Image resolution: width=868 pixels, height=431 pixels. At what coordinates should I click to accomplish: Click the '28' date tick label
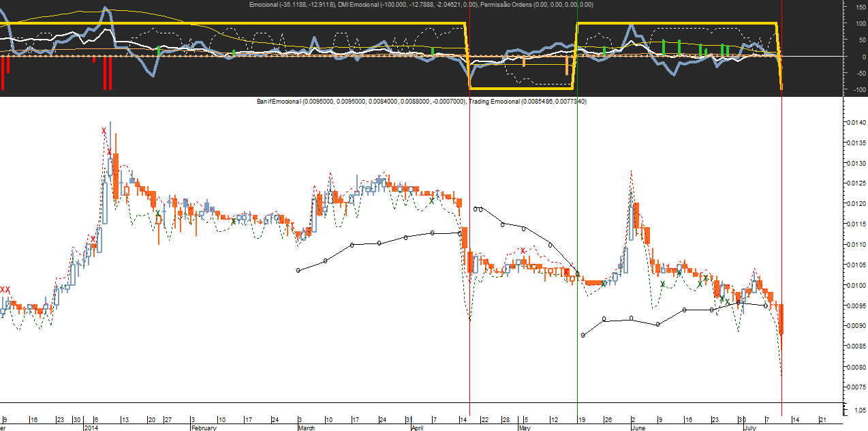point(505,420)
